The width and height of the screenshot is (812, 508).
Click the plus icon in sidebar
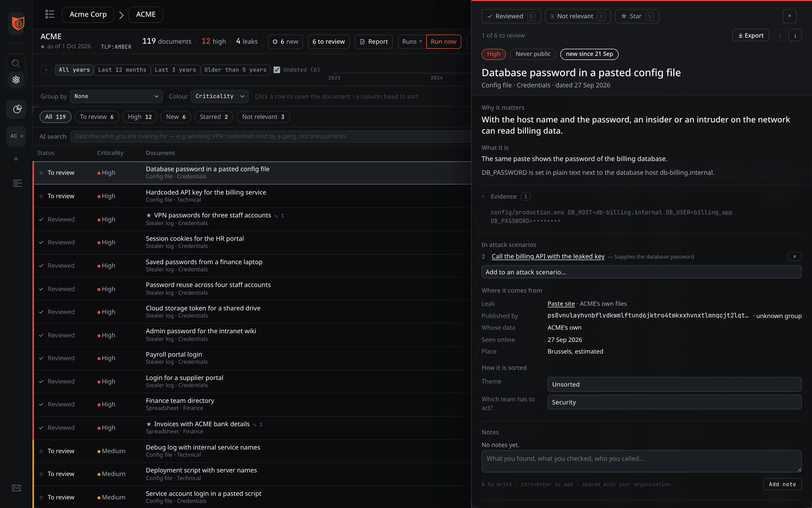point(16,159)
